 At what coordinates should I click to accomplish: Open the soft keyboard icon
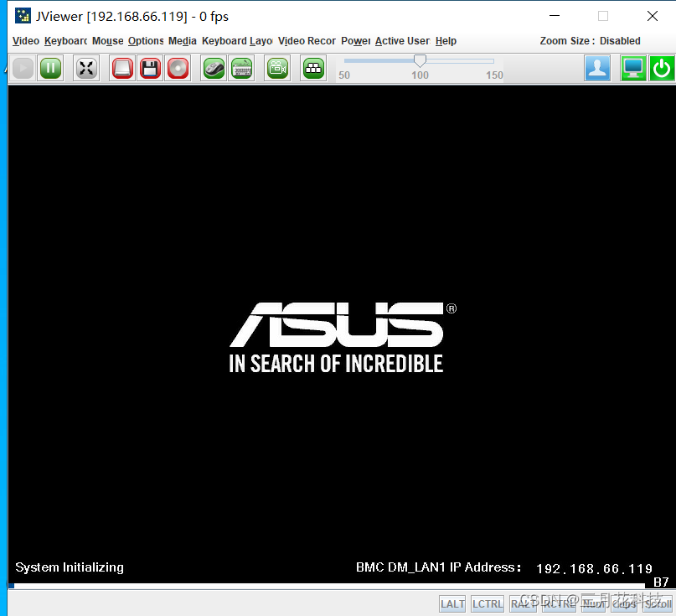click(x=242, y=68)
